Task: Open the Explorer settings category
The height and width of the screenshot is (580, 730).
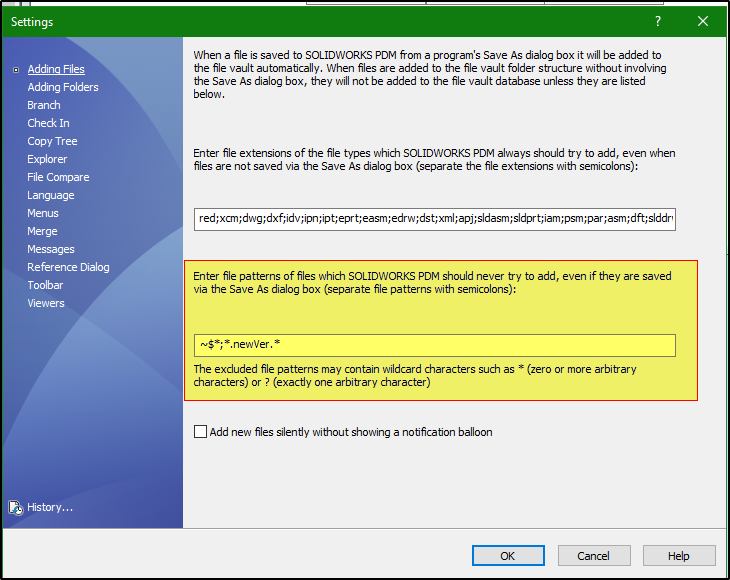Action: point(47,159)
